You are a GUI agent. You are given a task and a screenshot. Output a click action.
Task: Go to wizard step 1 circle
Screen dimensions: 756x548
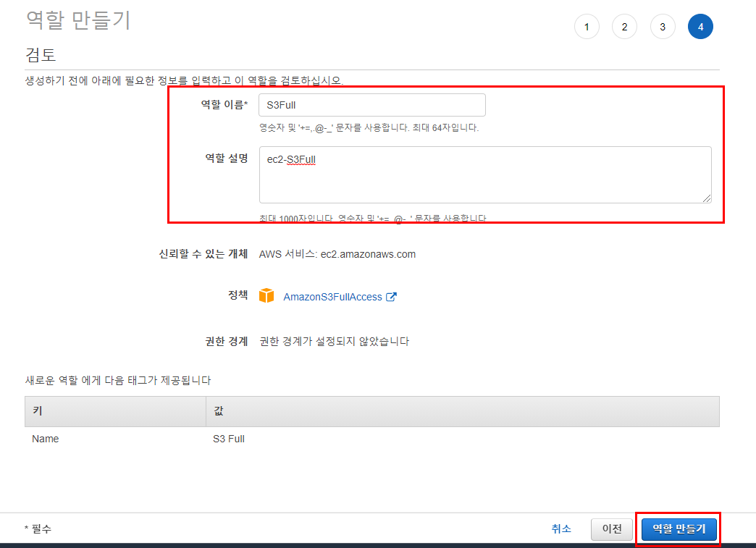coord(587,27)
